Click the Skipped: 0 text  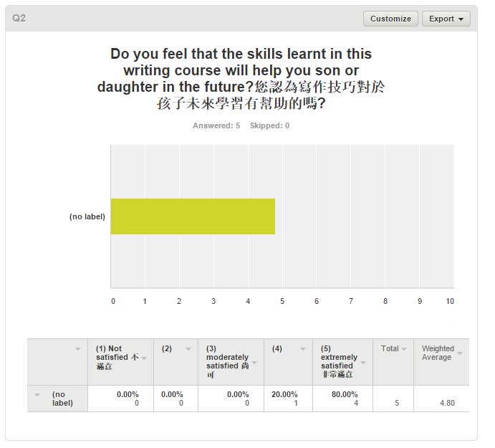(269, 125)
